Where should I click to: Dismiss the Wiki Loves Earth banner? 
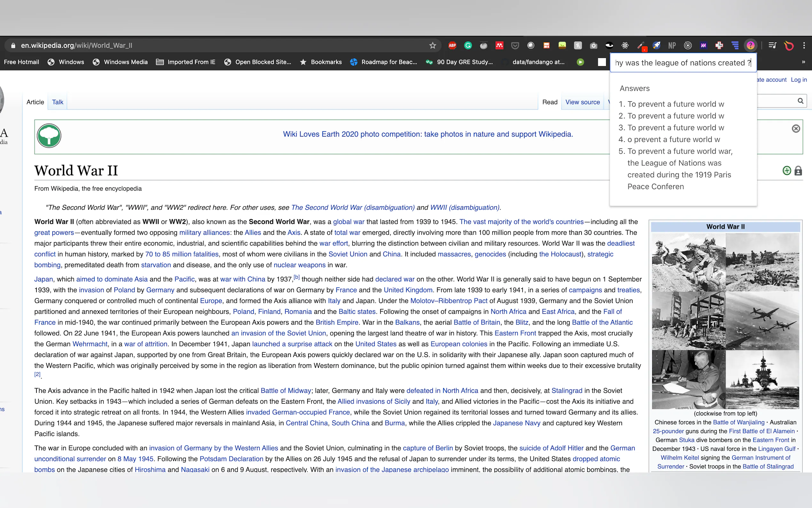(x=796, y=129)
